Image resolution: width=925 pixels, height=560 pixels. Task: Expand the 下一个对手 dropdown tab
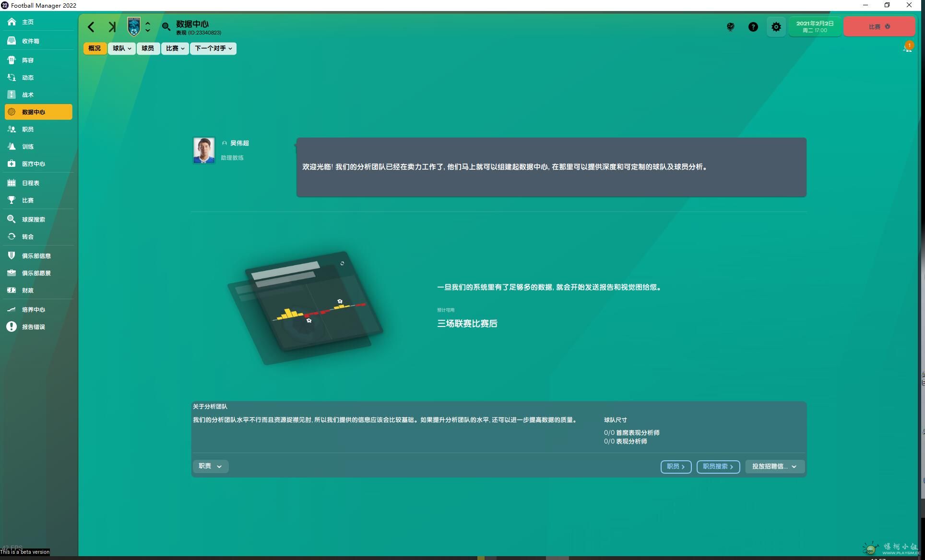coord(213,48)
